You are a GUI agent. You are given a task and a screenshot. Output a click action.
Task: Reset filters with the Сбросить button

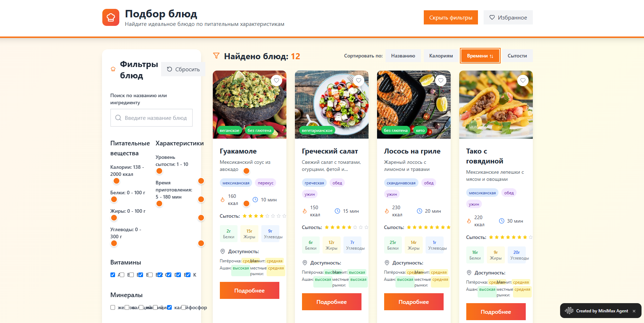click(183, 69)
